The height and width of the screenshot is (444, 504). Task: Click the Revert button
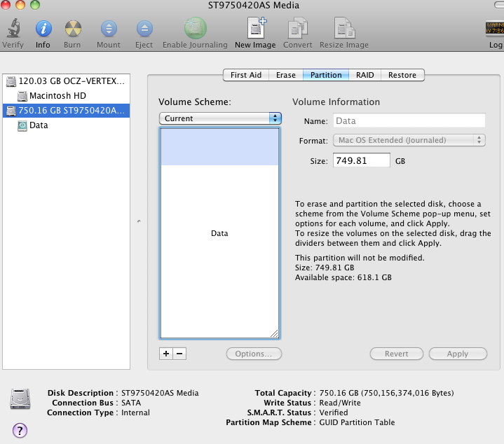pyautogui.click(x=397, y=354)
